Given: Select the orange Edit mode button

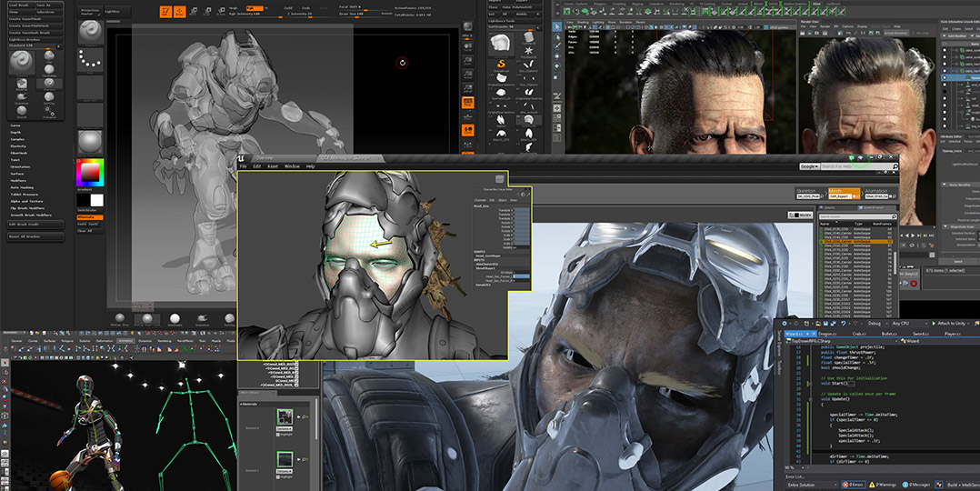Looking at the screenshot, I should tap(166, 13).
